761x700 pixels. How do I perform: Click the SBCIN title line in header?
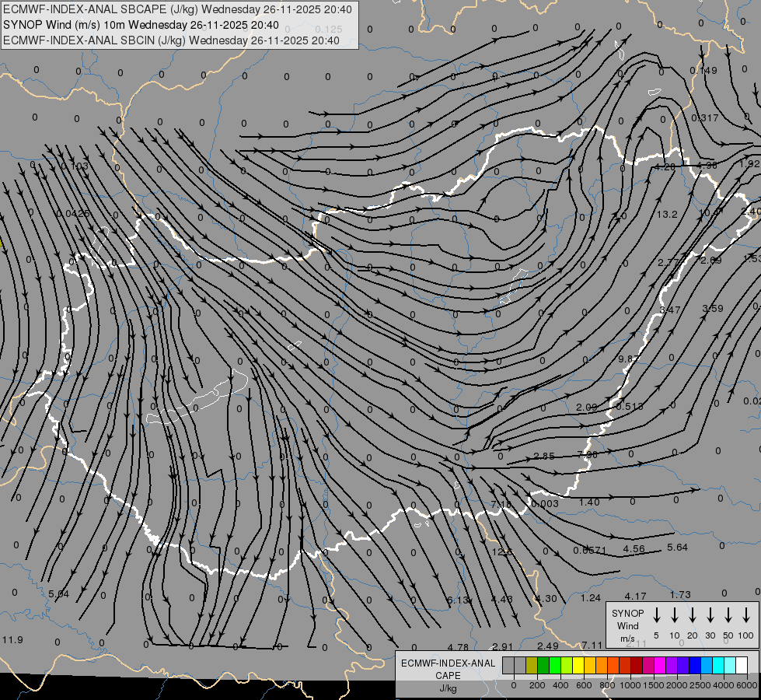[171, 40]
